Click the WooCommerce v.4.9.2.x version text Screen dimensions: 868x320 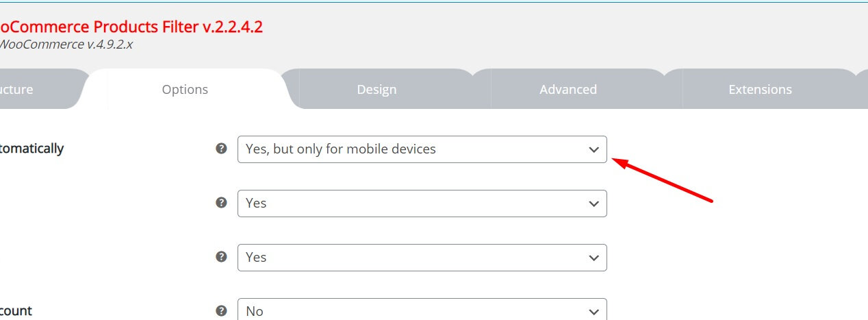(65, 45)
